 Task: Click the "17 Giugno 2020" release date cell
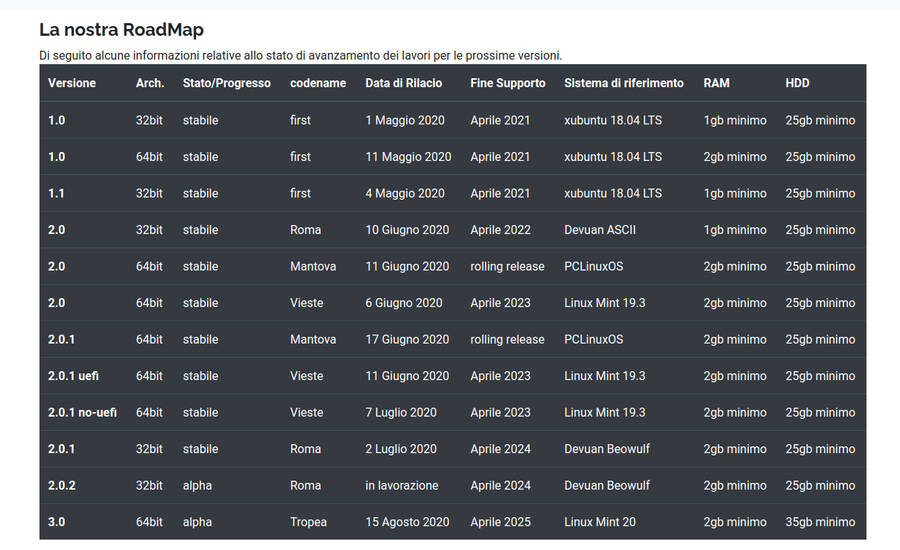(x=407, y=339)
